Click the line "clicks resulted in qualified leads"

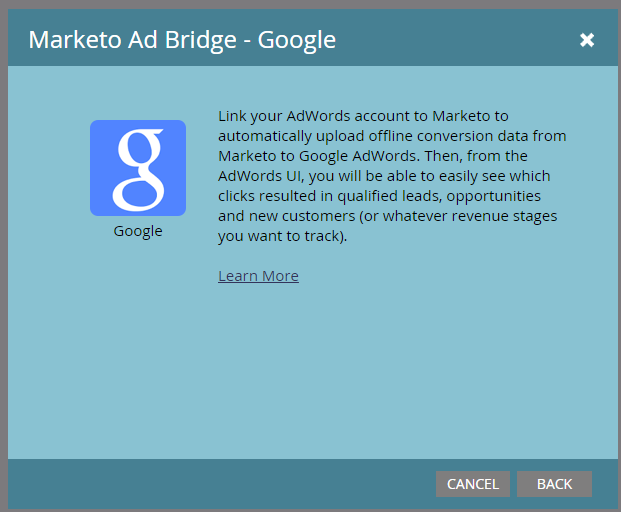pyautogui.click(x=379, y=196)
